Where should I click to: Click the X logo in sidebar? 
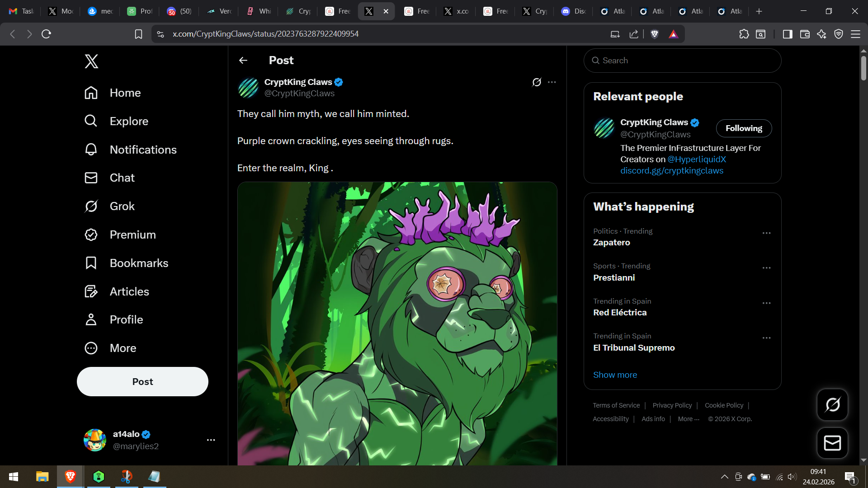(91, 61)
